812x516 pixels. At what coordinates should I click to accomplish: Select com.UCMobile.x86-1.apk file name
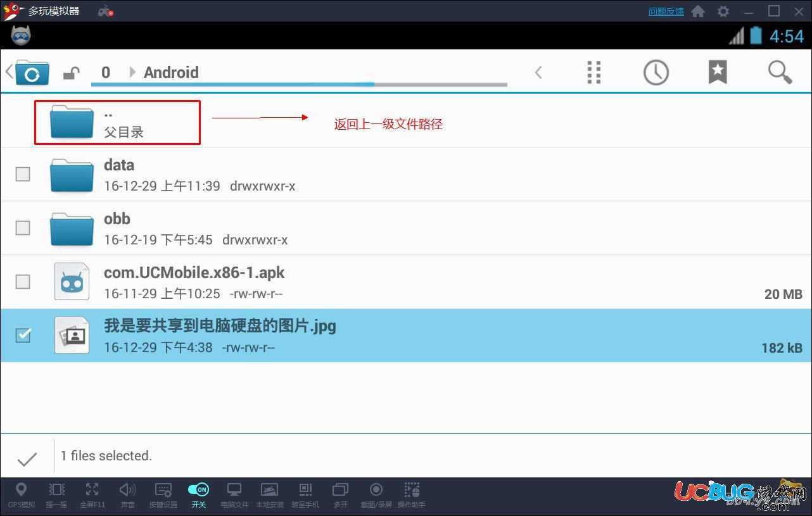(194, 273)
